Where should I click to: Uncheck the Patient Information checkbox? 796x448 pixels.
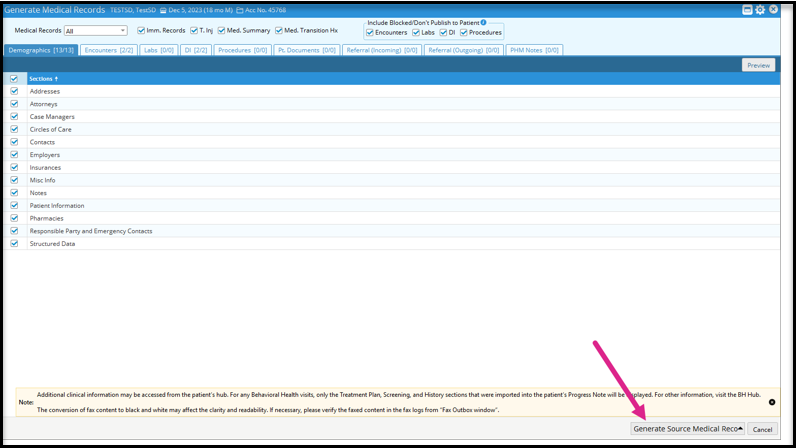coord(14,205)
